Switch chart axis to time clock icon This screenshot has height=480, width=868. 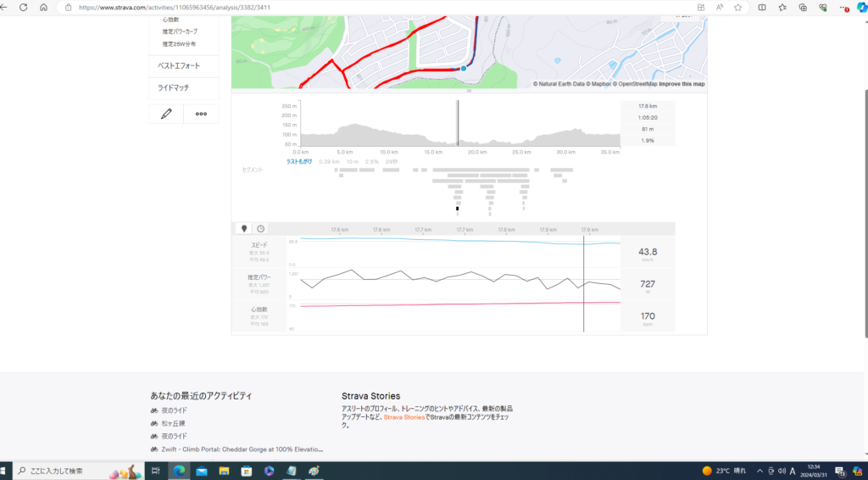coord(260,229)
